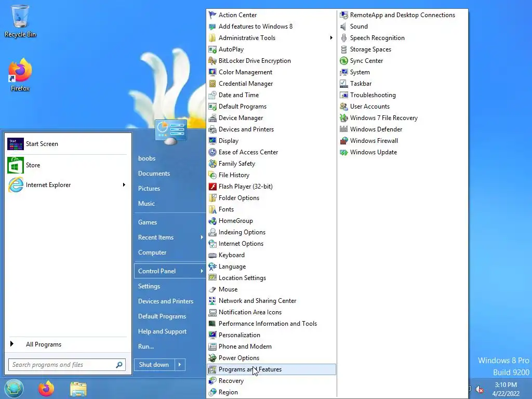Open Troubleshooting entry
This screenshot has height=399, width=532.
click(x=403, y=95)
